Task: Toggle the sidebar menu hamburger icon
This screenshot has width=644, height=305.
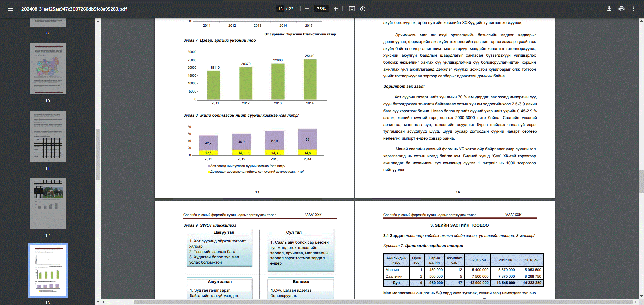Action: [x=11, y=9]
